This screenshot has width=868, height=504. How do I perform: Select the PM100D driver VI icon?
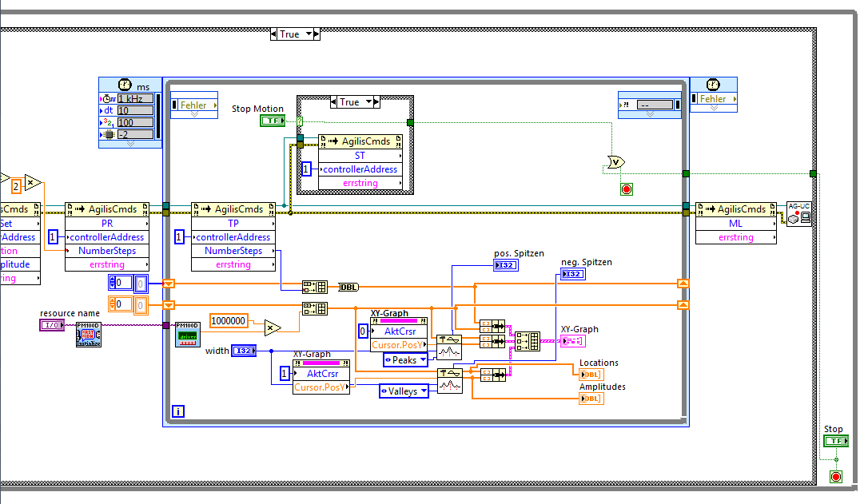click(188, 334)
